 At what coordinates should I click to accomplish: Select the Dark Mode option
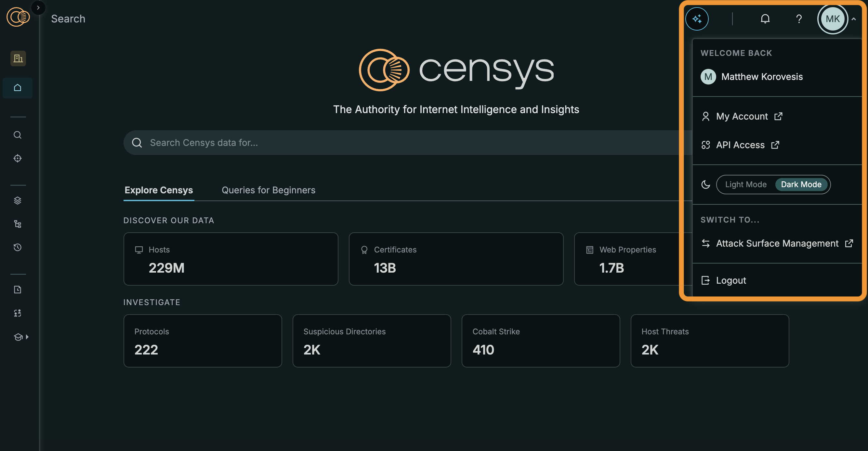coord(801,185)
